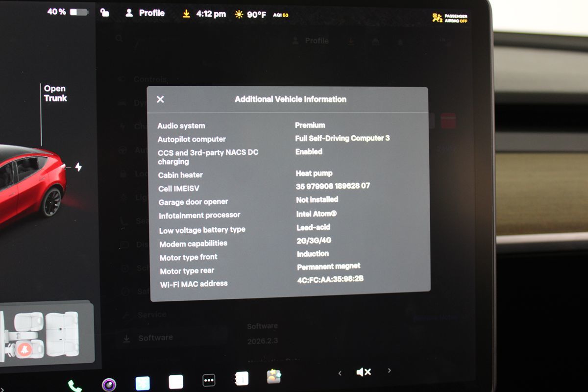
Task: Unmute audio with the speaker icon
Action: [x=364, y=372]
